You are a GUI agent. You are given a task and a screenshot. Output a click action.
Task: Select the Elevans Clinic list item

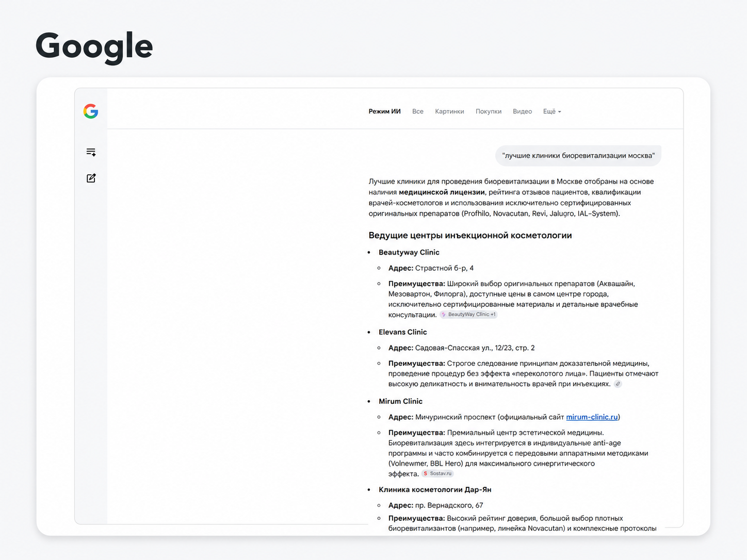point(403,332)
